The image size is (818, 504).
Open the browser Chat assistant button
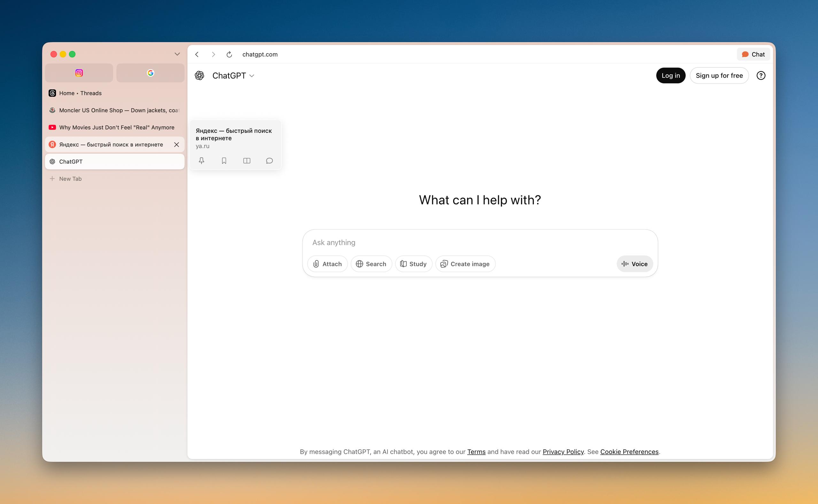[753, 54]
